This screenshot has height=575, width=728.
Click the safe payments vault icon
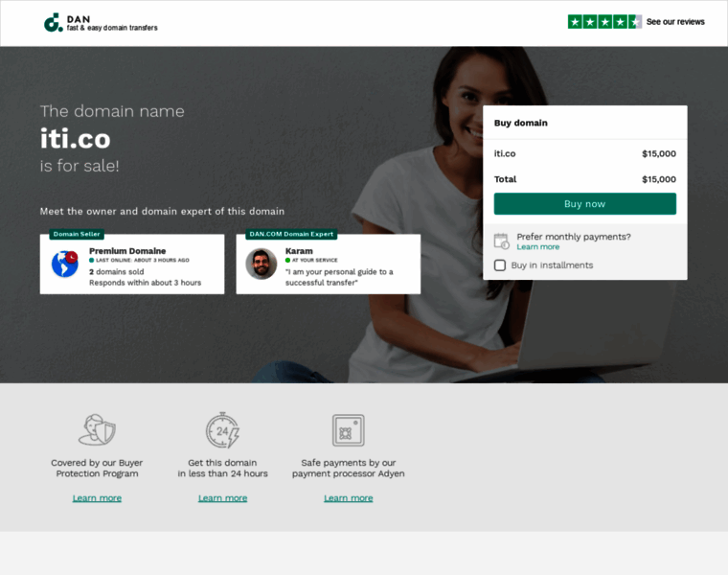[x=348, y=430]
